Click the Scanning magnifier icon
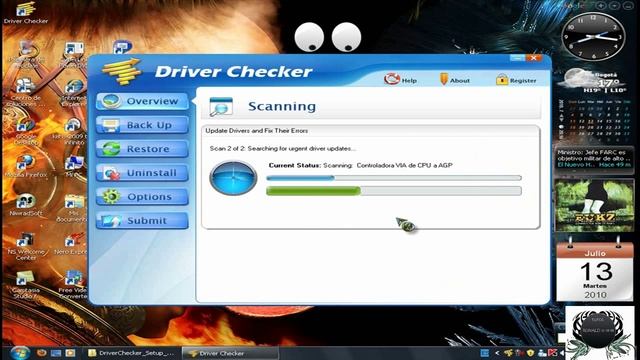Image resolution: width=640 pixels, height=360 pixels. coord(221,107)
